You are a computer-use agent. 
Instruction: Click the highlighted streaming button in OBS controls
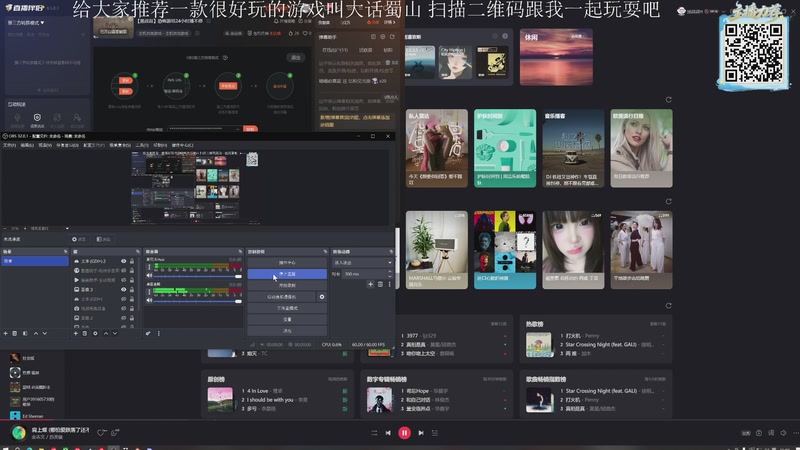pos(287,274)
